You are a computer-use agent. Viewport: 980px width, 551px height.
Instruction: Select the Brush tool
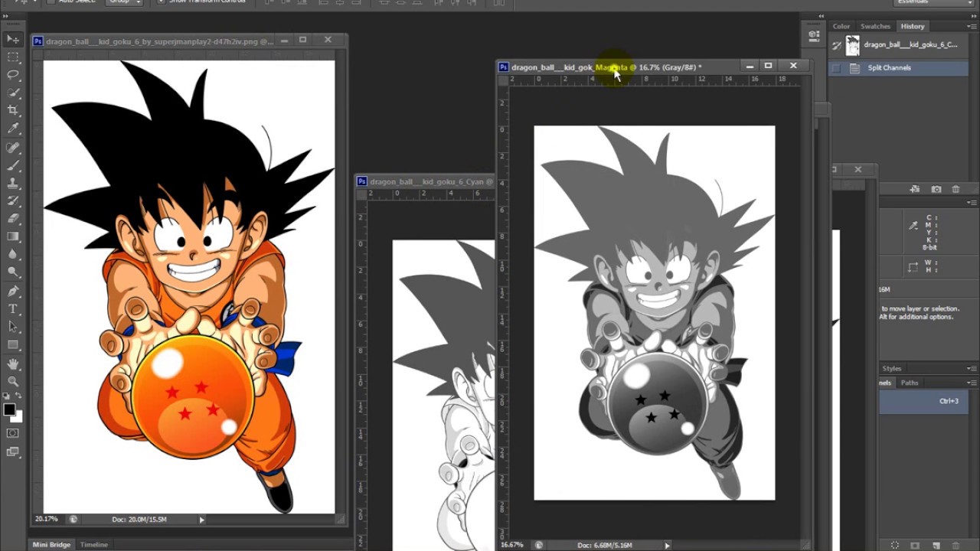(13, 165)
